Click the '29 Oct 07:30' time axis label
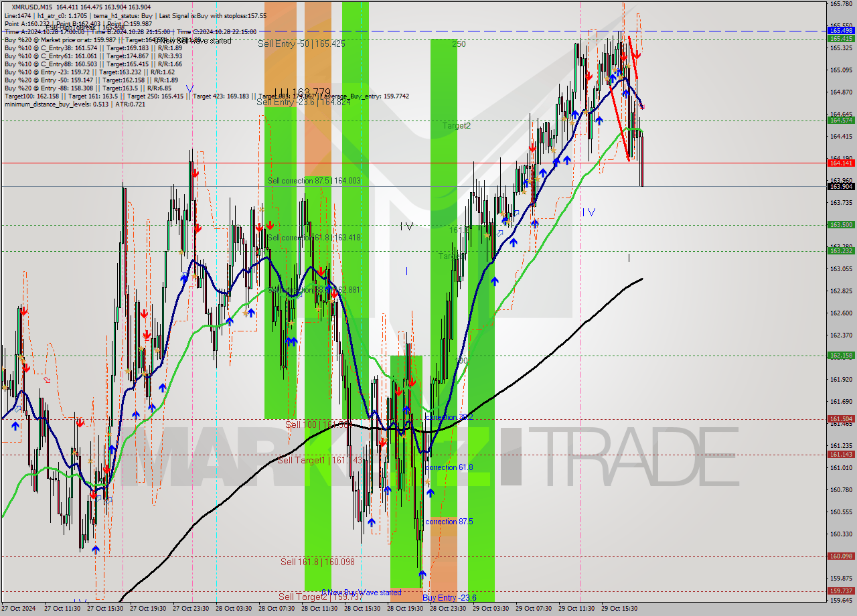 click(x=534, y=609)
